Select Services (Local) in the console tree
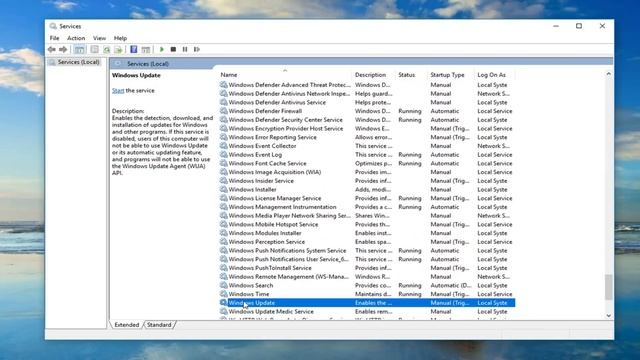The width and height of the screenshot is (640, 360). pos(78,62)
